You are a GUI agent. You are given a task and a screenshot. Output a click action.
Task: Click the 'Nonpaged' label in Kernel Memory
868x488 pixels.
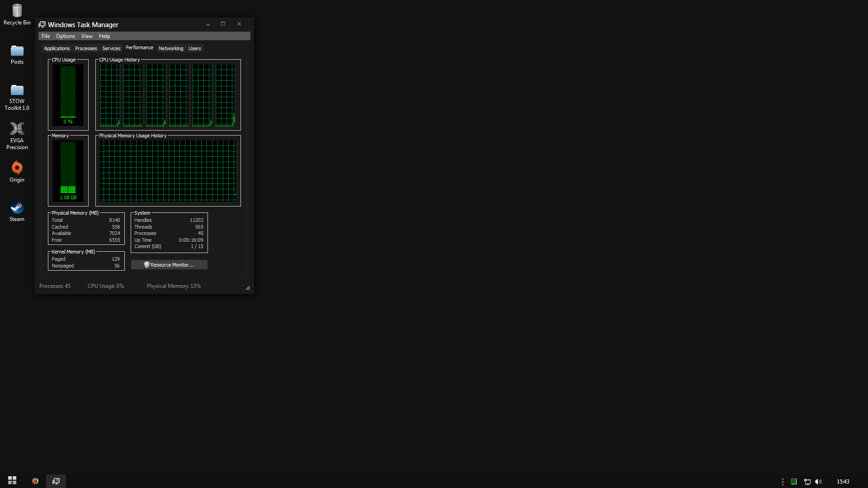(x=62, y=266)
